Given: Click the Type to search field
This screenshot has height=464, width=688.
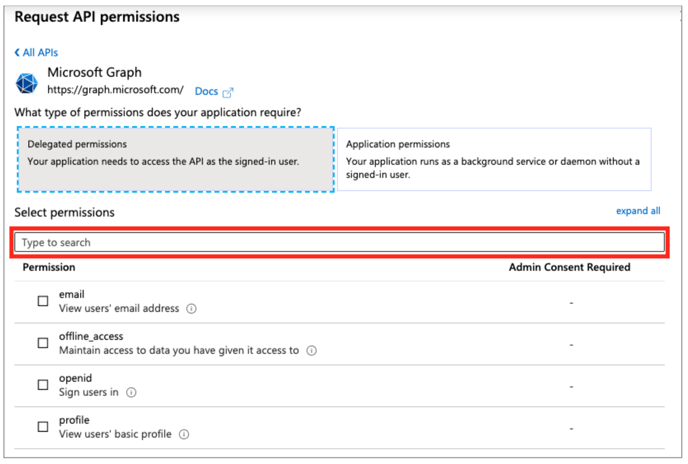Looking at the screenshot, I should [x=340, y=242].
